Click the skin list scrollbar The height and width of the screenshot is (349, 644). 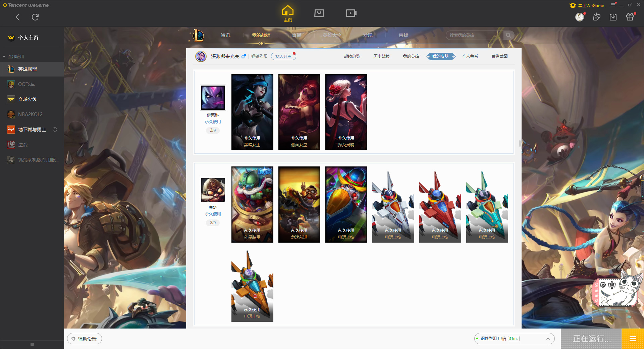520,144
